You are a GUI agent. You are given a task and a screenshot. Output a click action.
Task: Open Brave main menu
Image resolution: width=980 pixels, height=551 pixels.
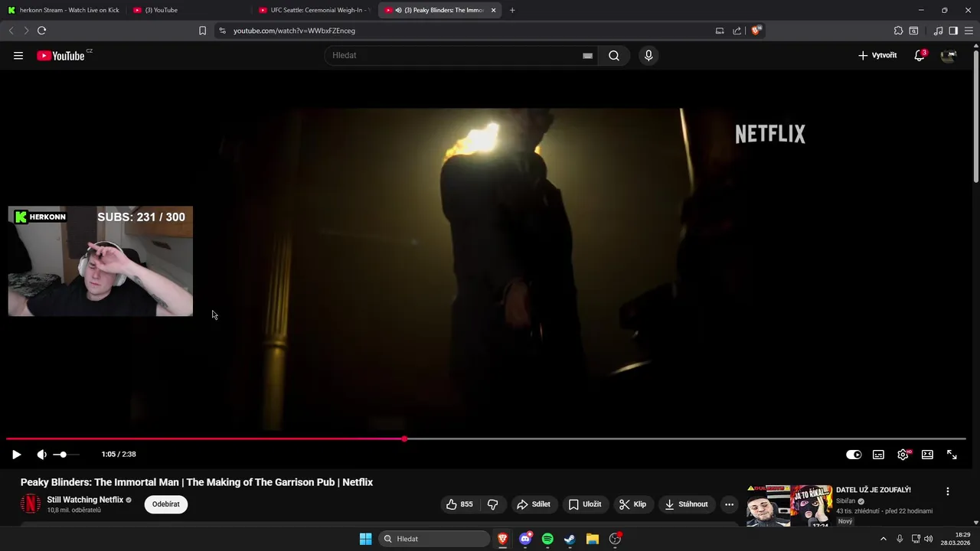tap(969, 31)
